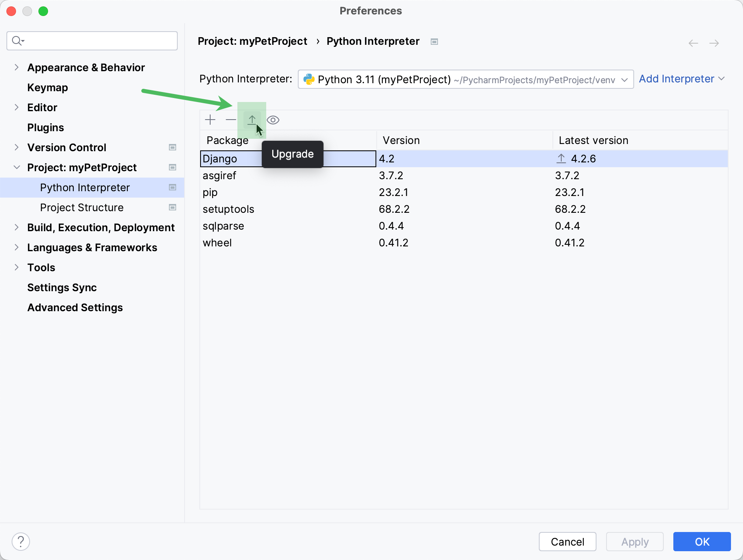
Task: Toggle early release versions with the eye icon
Action: click(x=273, y=120)
